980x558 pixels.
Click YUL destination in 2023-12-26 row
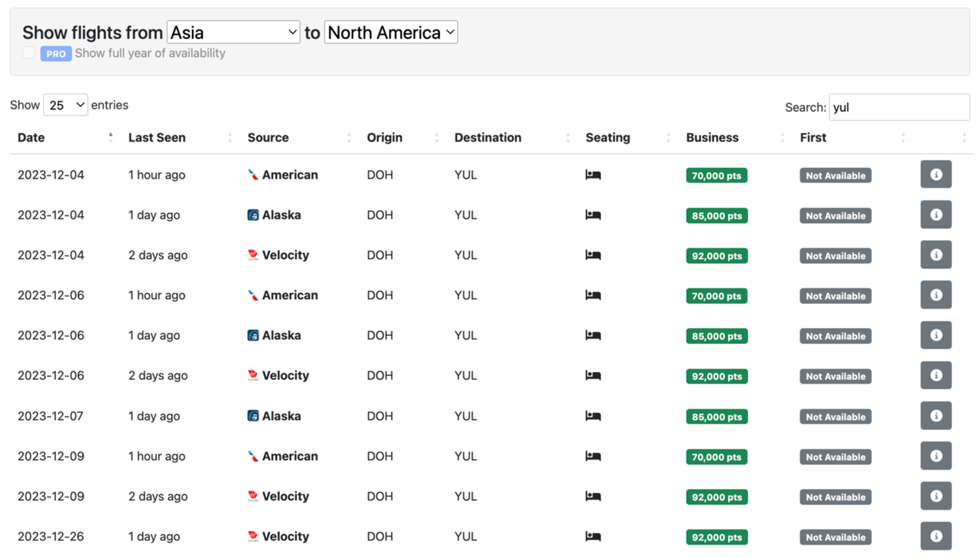point(466,536)
